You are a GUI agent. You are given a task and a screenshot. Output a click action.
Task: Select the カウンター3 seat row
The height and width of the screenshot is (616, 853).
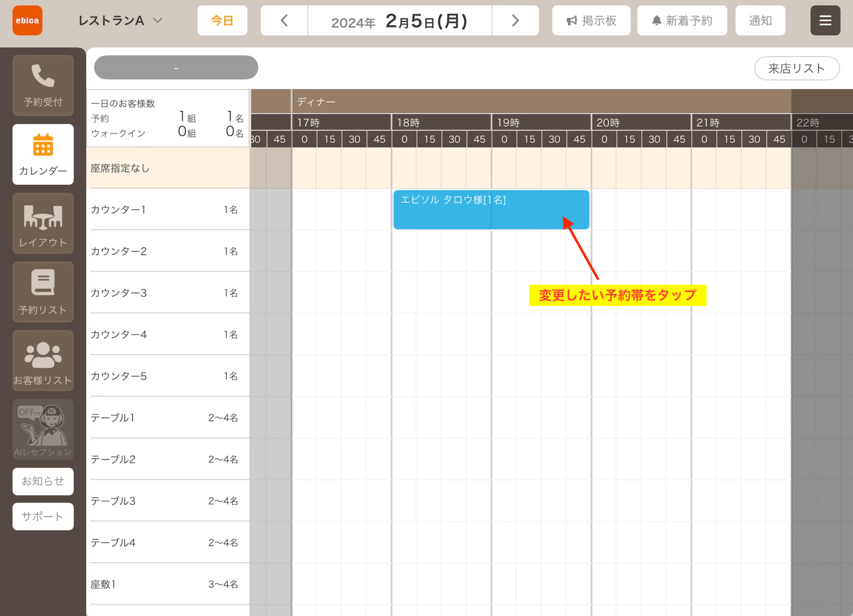168,293
